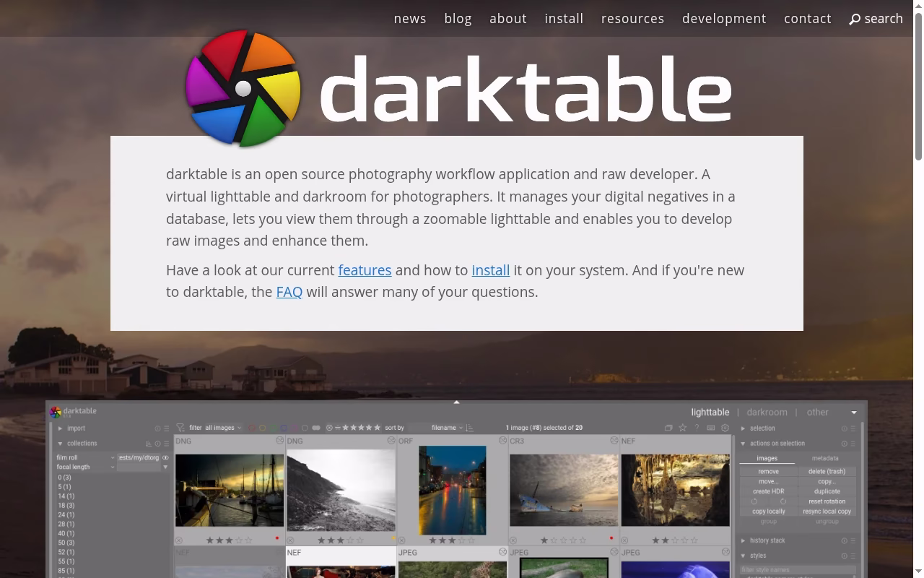This screenshot has width=924, height=578.
Task: Click the colorful darktable aperture logo
Action: 243,88
